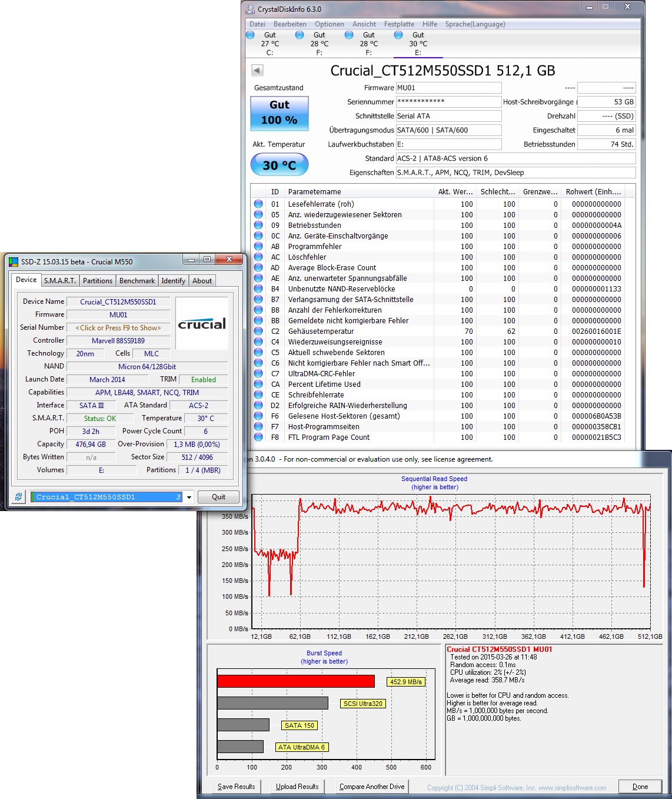Click the TRIM Enabled value in SSD-Z
Screen dimensions: 672x799
[x=204, y=380]
